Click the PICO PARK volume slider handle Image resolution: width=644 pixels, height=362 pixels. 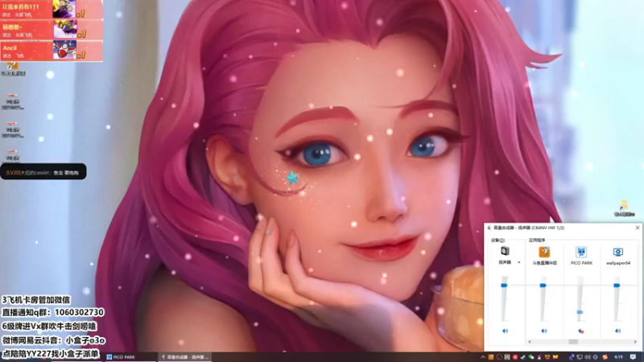[x=580, y=312]
